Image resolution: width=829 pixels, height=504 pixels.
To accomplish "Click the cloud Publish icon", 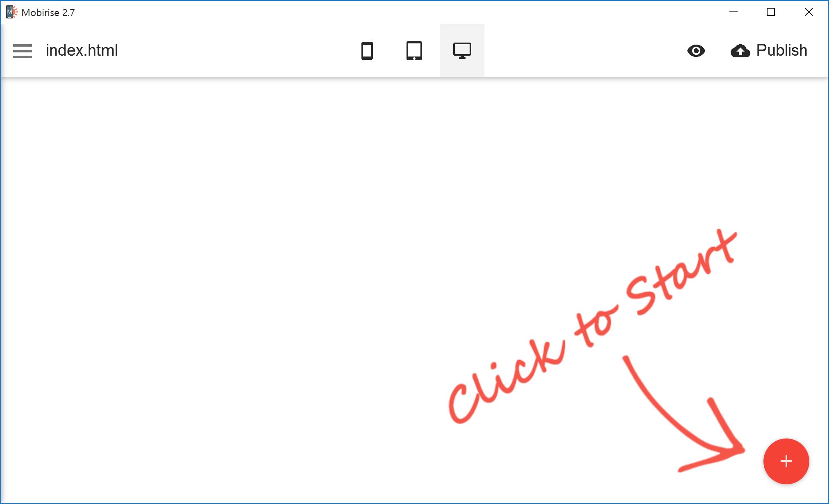I will (x=740, y=50).
